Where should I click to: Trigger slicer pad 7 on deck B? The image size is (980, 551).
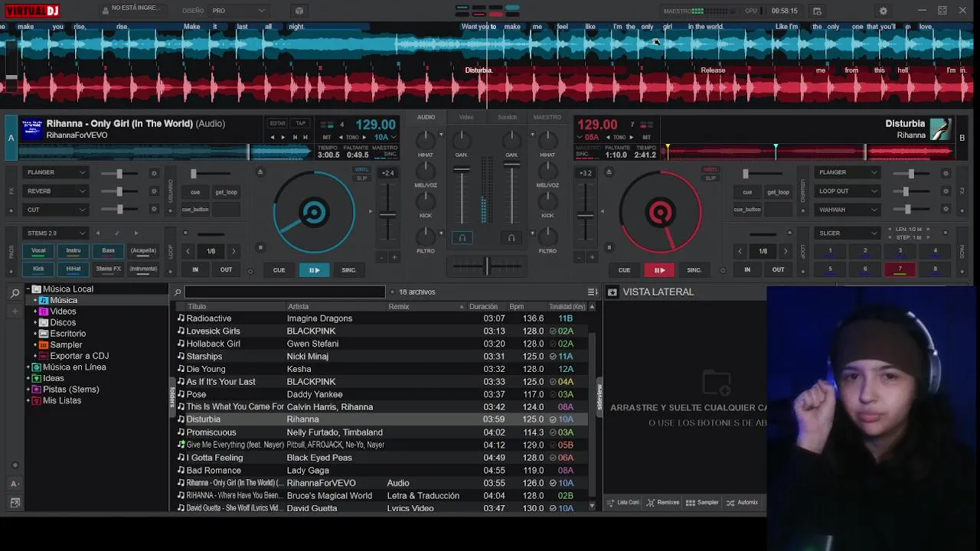[900, 269]
